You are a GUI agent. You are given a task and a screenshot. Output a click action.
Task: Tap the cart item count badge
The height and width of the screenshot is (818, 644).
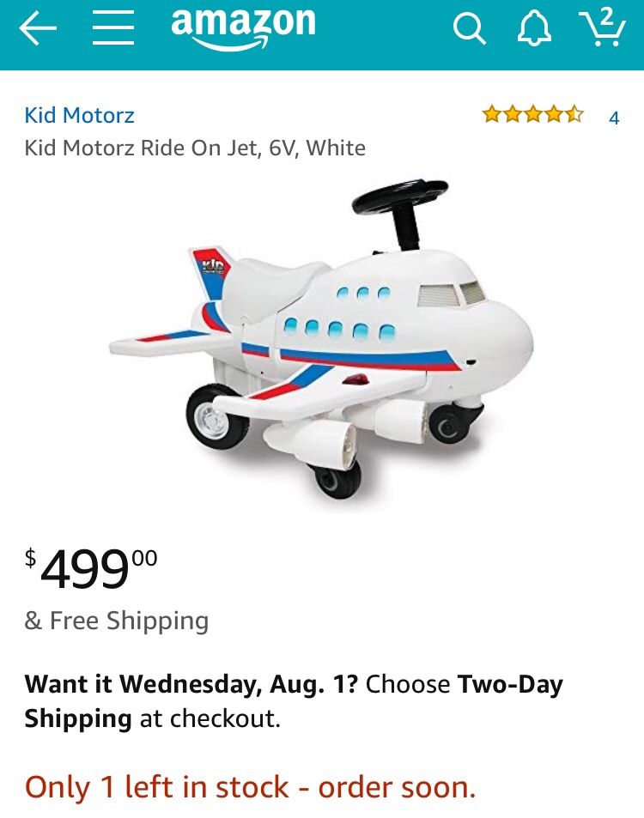605,18
